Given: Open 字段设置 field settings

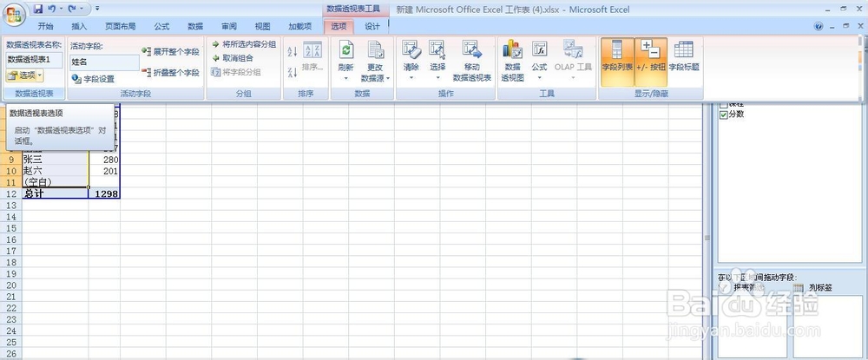Looking at the screenshot, I should coord(93,79).
